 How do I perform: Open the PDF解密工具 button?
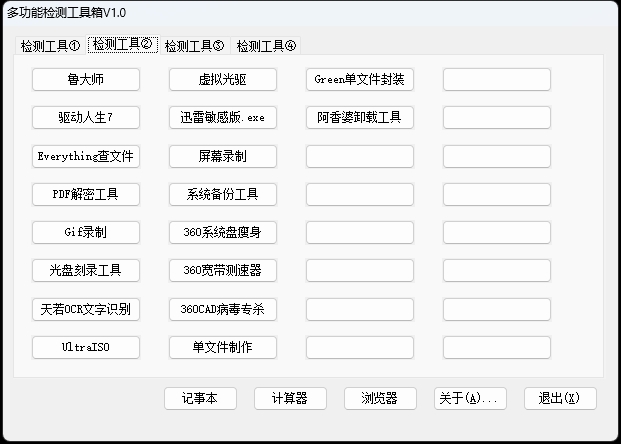(86, 194)
